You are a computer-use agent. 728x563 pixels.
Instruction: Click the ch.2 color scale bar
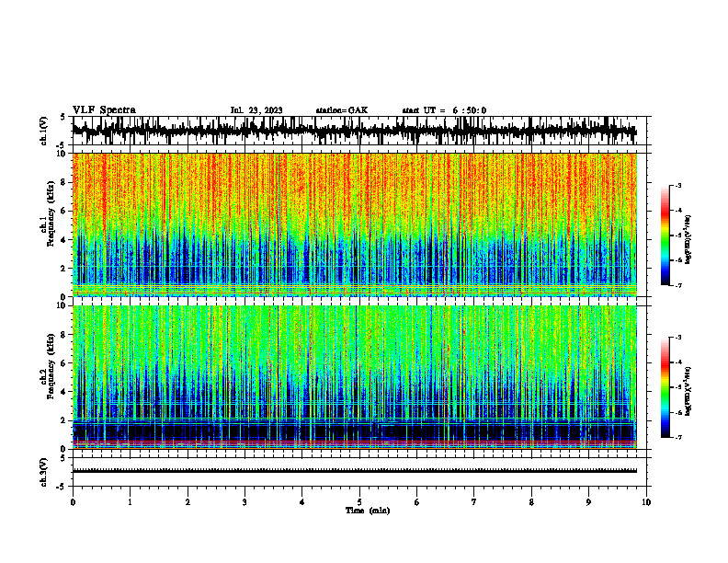pyautogui.click(x=665, y=387)
